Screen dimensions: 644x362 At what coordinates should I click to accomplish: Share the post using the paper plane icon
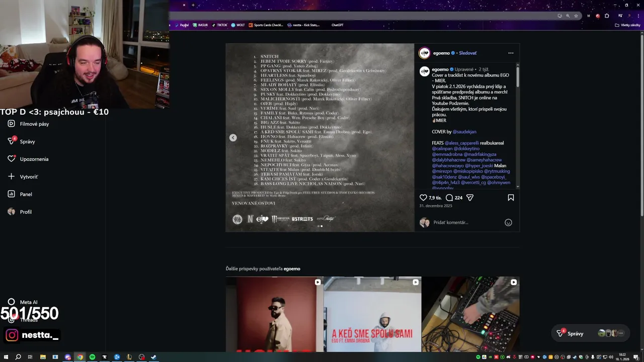(470, 198)
